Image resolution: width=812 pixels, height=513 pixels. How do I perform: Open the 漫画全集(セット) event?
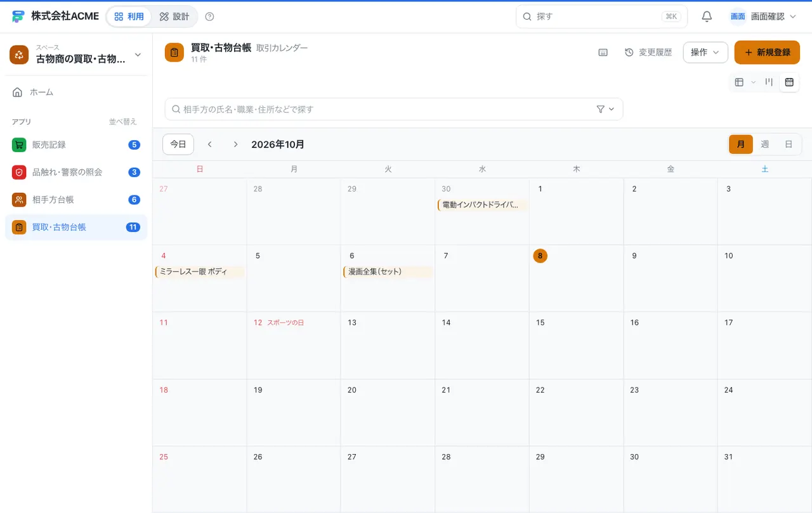[388, 271]
